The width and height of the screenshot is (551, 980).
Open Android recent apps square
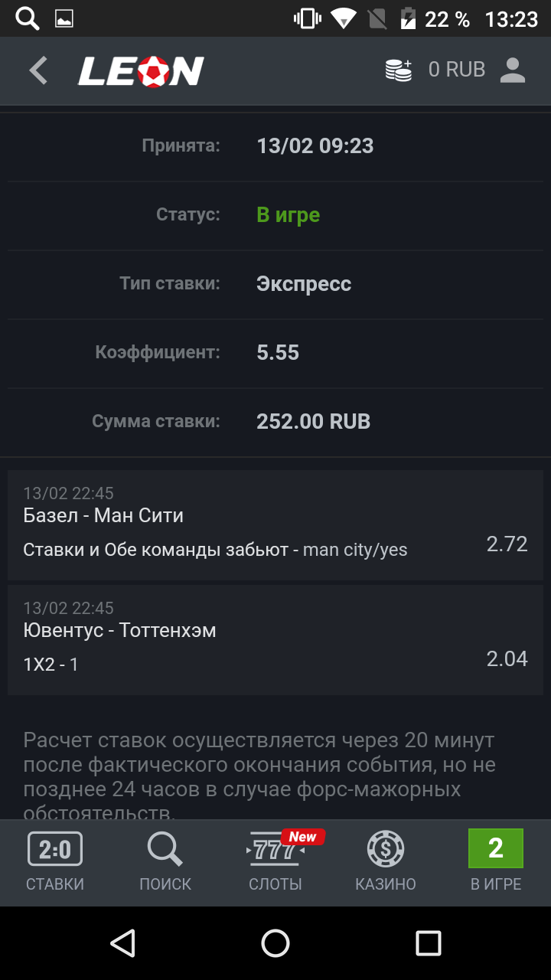click(429, 943)
